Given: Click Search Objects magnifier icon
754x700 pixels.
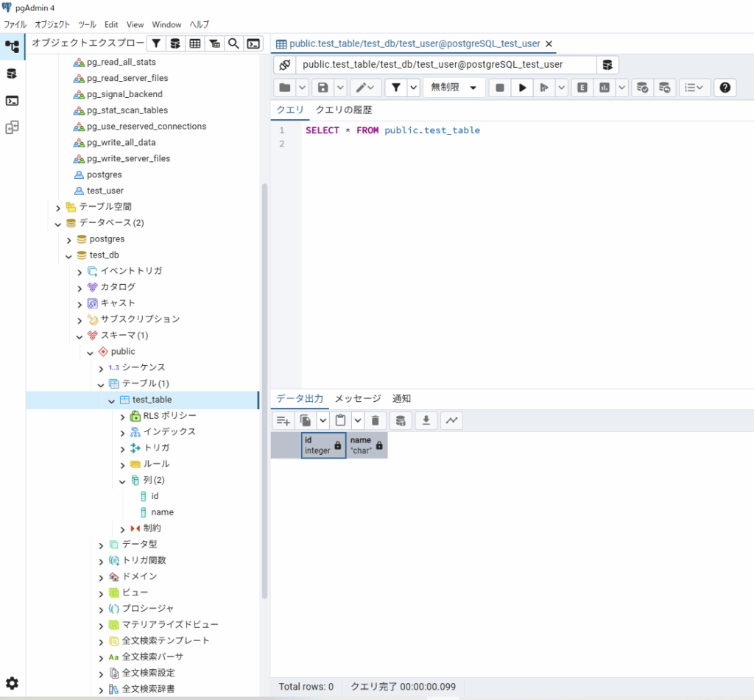Looking at the screenshot, I should (x=233, y=43).
